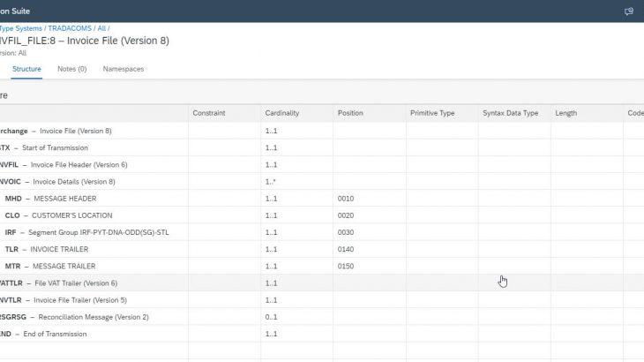Screen dimensions: 644x362
Task: Switch to the Notes (0) tab
Action: 71,69
